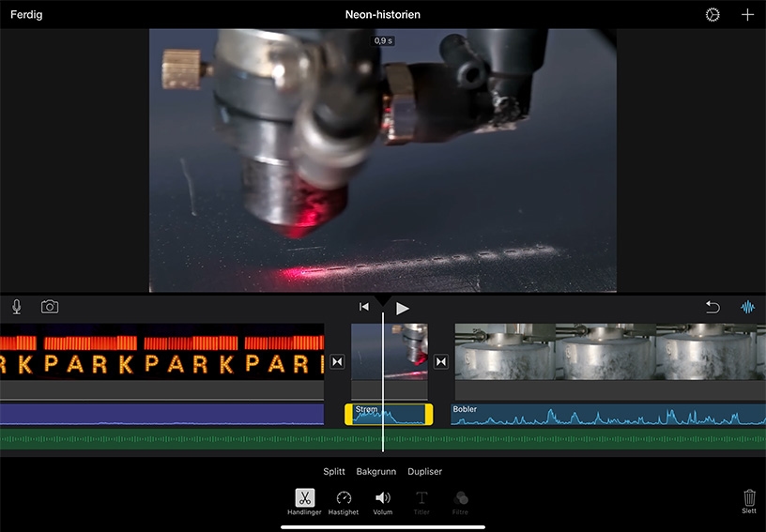Choose Splitt to split the clip

tap(334, 471)
